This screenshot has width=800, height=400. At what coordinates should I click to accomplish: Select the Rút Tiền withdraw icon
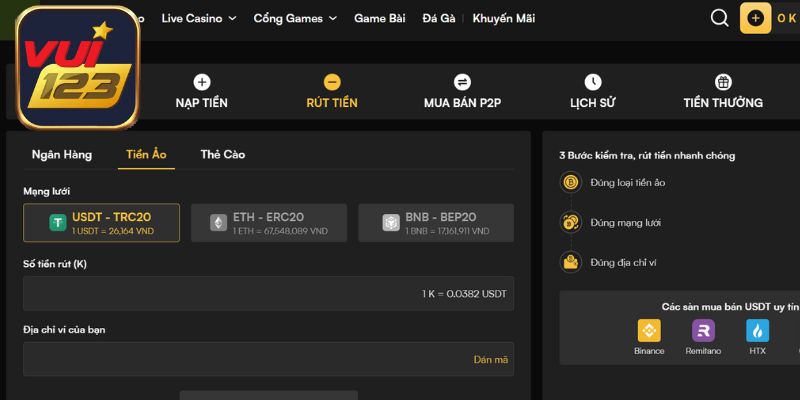332,83
